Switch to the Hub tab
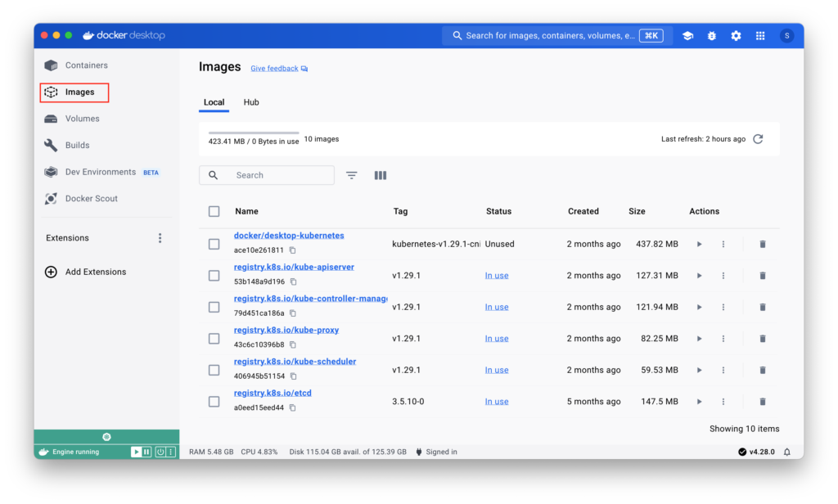The width and height of the screenshot is (838, 504). [251, 102]
